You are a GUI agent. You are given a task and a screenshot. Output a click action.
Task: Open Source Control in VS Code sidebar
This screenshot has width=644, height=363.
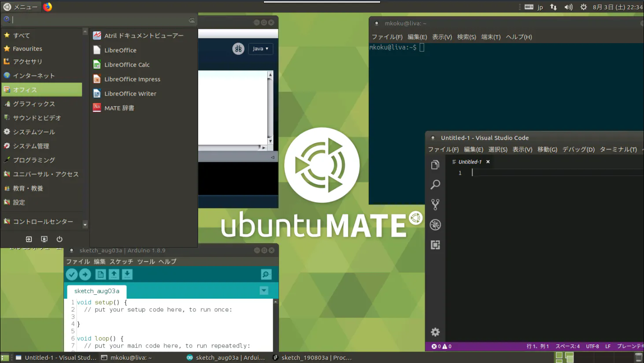pyautogui.click(x=435, y=204)
